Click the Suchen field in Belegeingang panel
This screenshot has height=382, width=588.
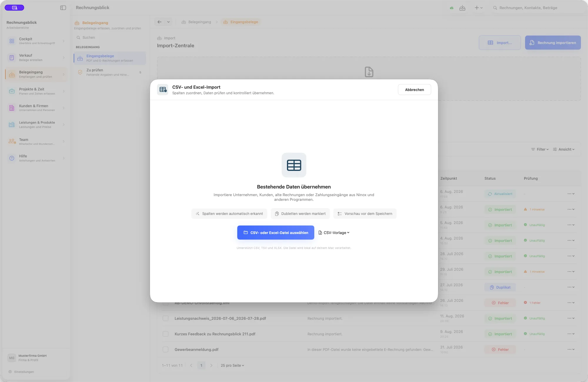(110, 38)
